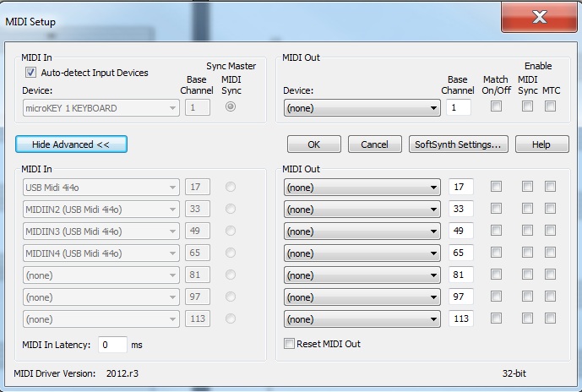Click MIDI Out base channel 1 field

click(460, 108)
